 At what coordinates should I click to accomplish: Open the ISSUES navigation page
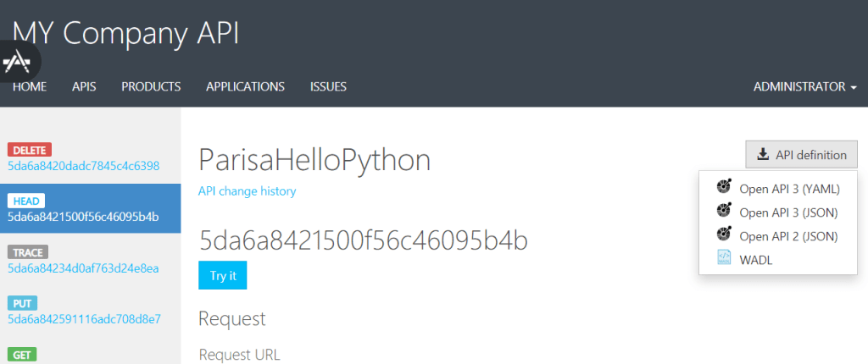pos(328,86)
